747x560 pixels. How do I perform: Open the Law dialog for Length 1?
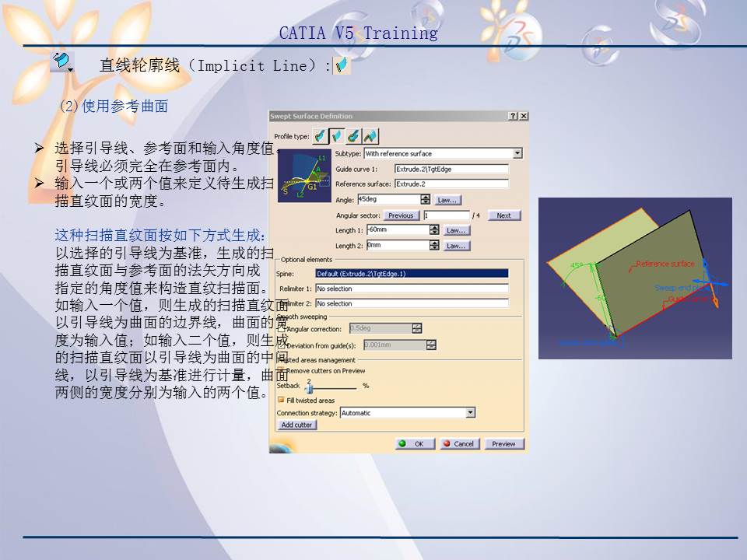tap(456, 230)
